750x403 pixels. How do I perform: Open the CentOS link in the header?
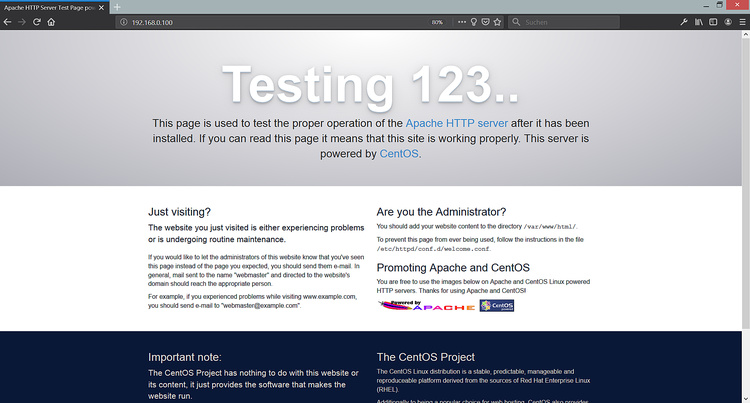click(399, 154)
